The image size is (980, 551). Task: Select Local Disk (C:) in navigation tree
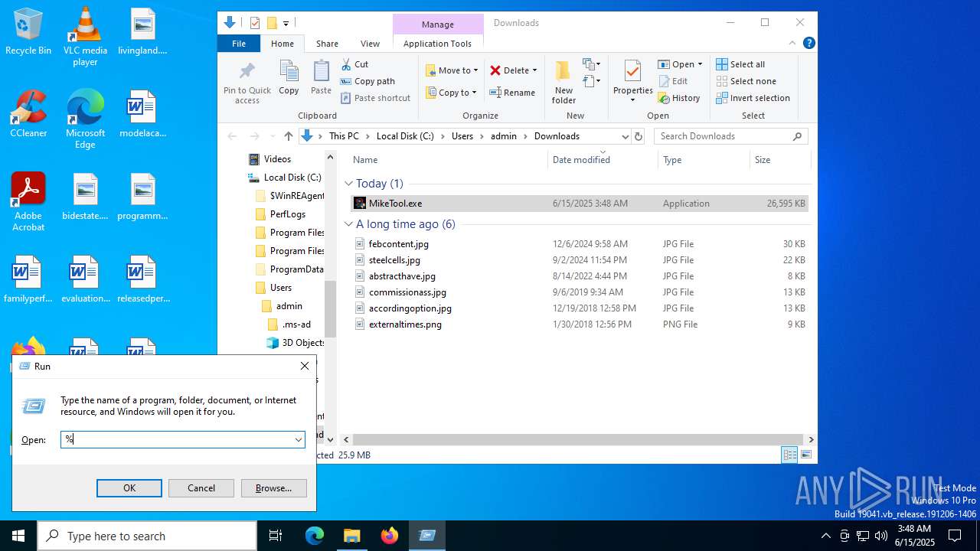tap(292, 178)
